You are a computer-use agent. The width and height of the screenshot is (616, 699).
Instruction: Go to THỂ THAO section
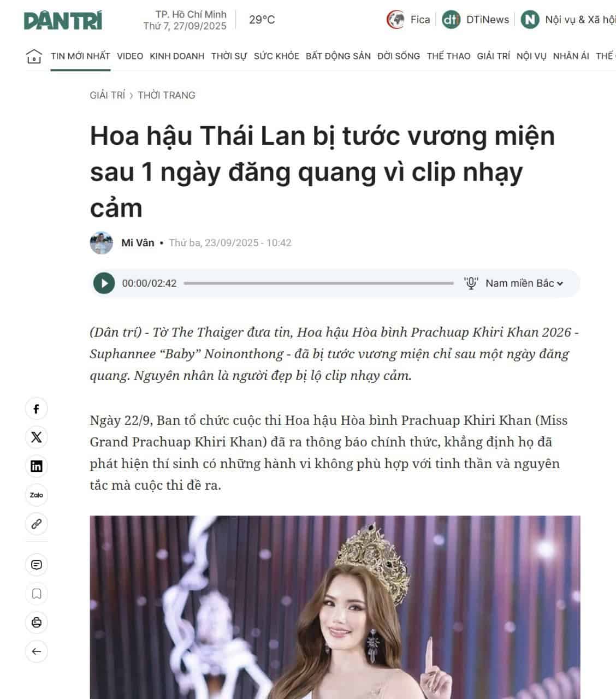tap(448, 56)
